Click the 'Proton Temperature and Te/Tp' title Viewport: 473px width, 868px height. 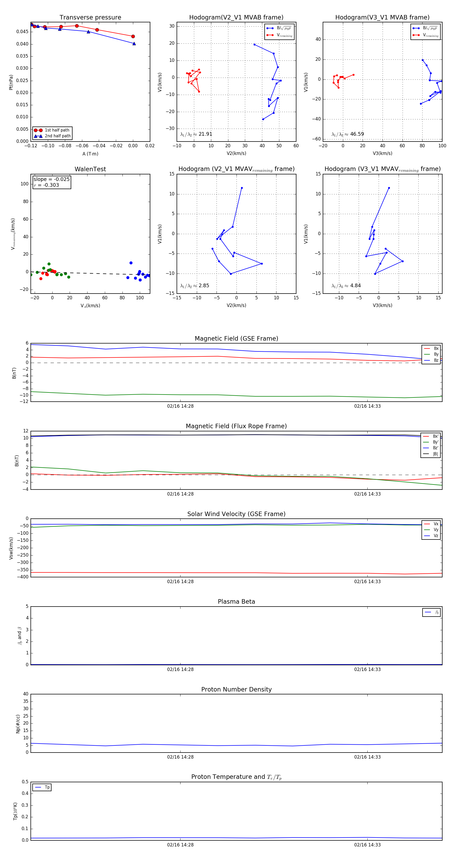[236, 777]
